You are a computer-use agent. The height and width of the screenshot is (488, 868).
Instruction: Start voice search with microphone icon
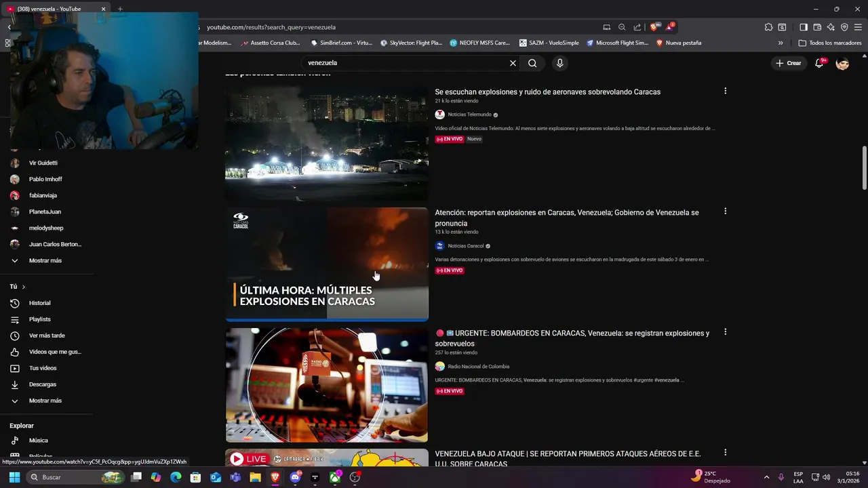point(559,63)
